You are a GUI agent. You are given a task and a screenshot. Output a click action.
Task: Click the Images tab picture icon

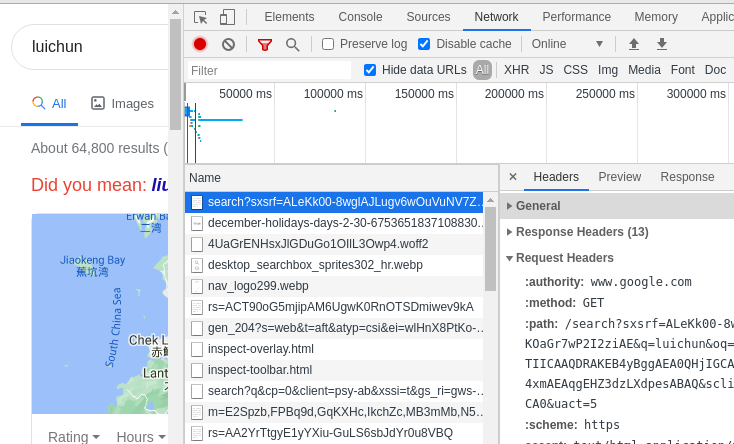(97, 103)
